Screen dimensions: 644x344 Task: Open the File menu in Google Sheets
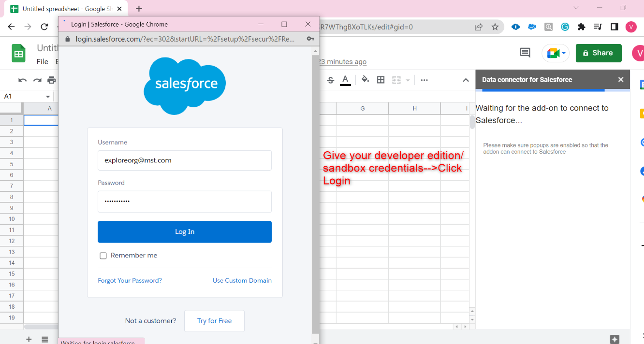42,61
